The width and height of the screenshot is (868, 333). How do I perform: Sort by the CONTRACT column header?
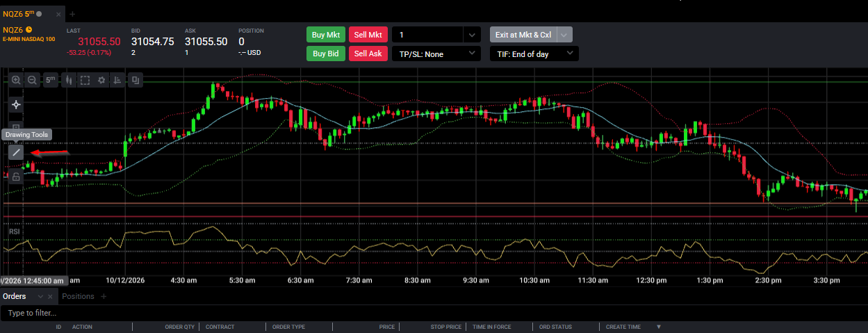(x=220, y=327)
